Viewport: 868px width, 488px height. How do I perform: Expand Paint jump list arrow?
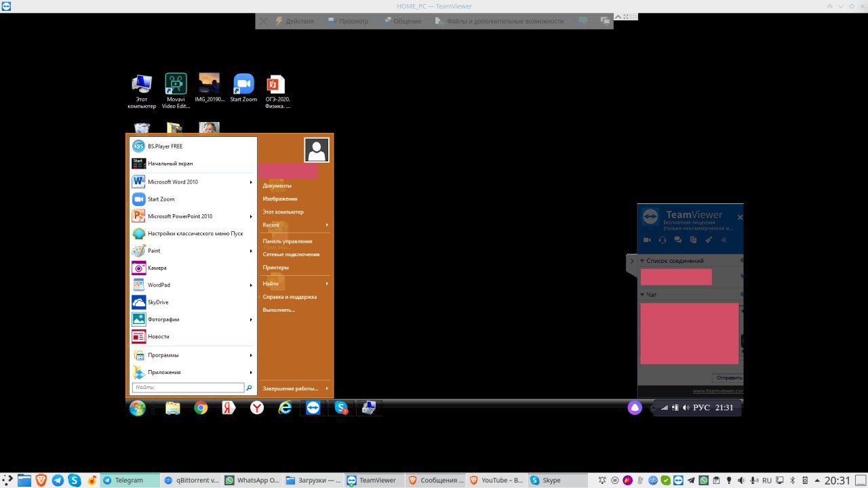tap(251, 251)
